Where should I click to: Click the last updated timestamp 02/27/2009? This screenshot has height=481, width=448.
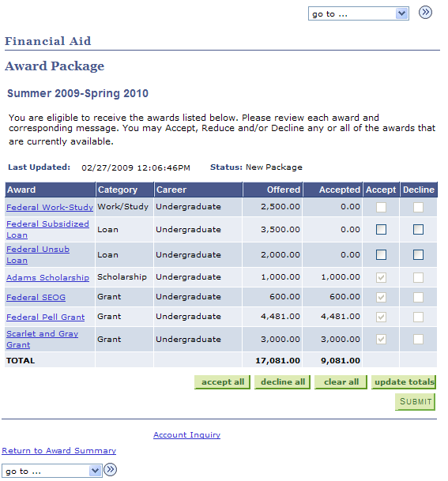pyautogui.click(x=136, y=167)
